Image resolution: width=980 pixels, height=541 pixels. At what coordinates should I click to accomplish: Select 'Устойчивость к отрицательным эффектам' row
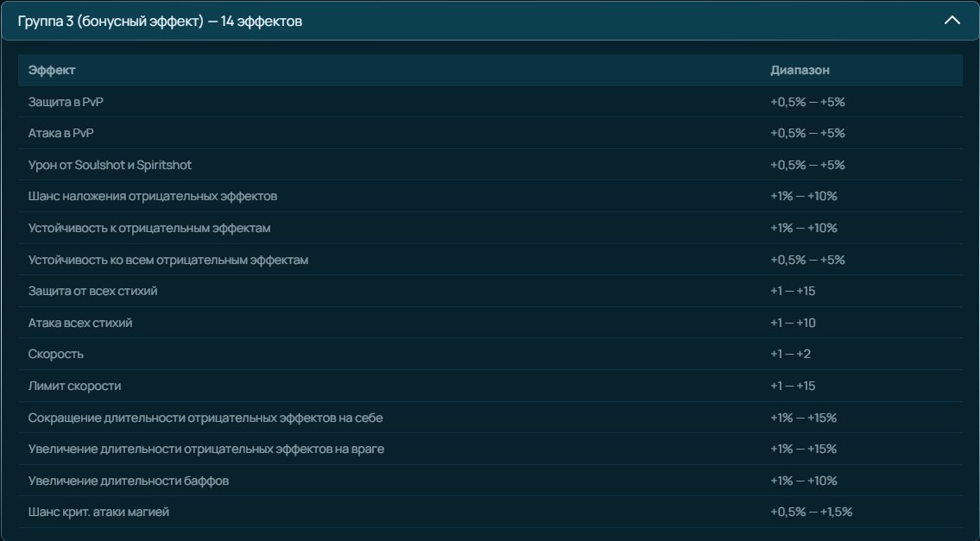(490, 228)
